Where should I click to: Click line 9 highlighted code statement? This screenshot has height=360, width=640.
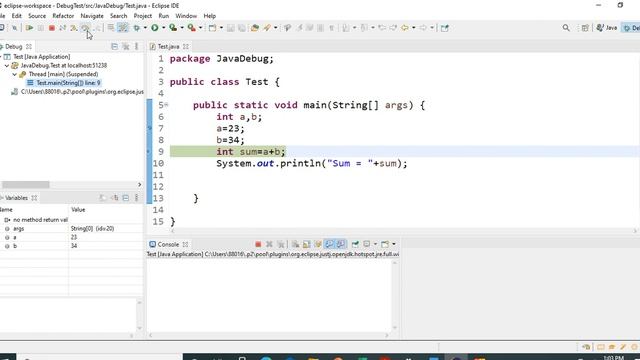point(251,151)
